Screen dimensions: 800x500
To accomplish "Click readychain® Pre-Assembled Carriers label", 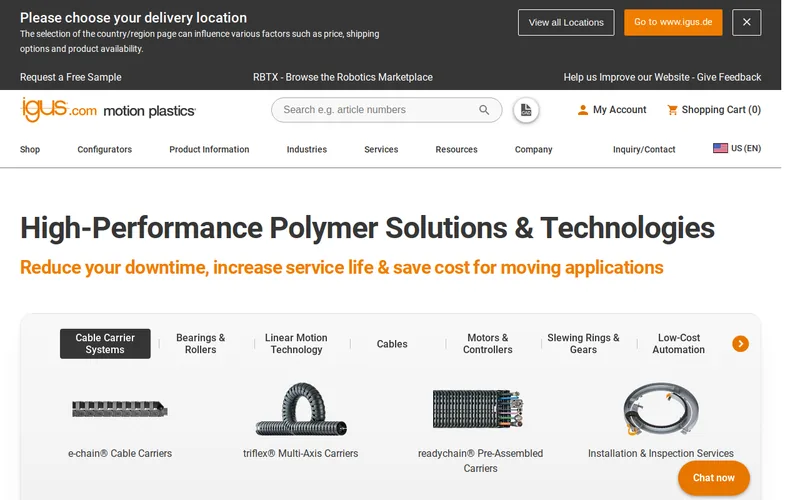I will (x=480, y=461).
